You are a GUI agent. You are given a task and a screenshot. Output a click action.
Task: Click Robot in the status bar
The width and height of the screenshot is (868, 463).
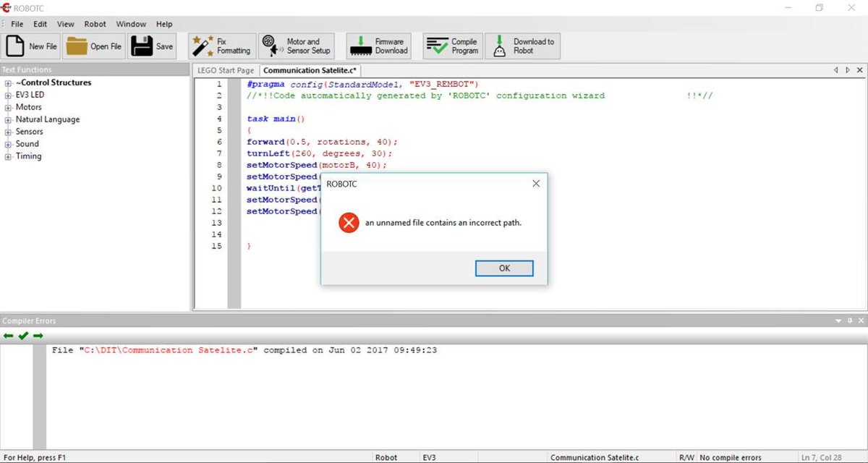[386, 457]
